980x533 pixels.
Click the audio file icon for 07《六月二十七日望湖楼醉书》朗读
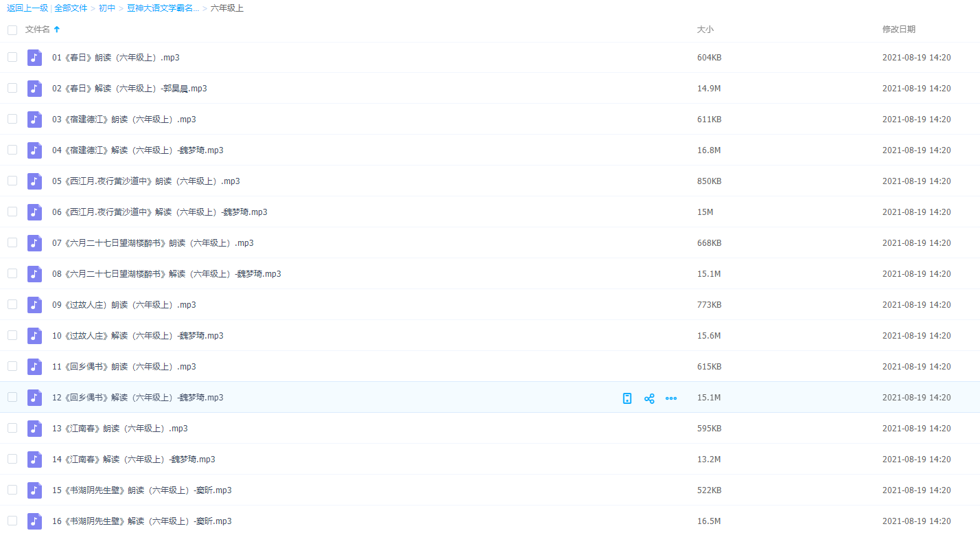[x=34, y=243]
